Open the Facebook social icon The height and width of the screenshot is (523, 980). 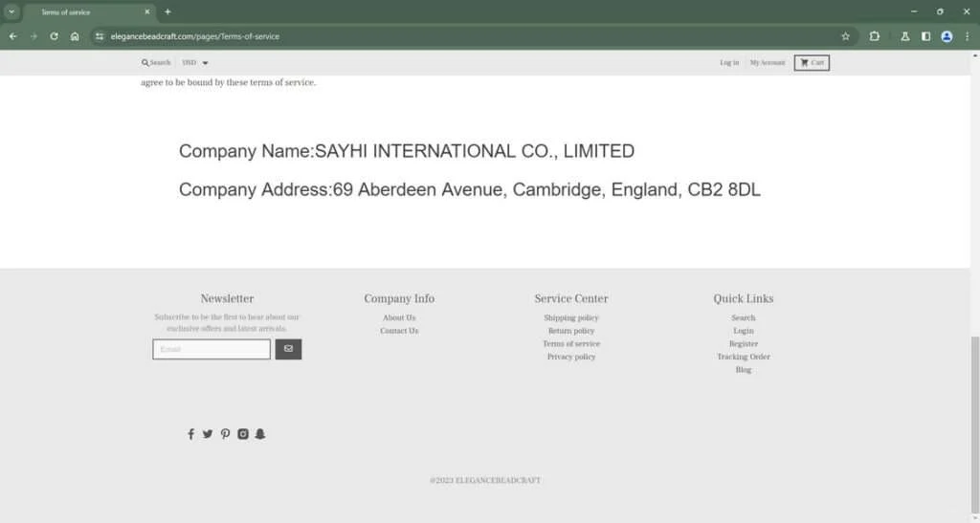click(190, 434)
